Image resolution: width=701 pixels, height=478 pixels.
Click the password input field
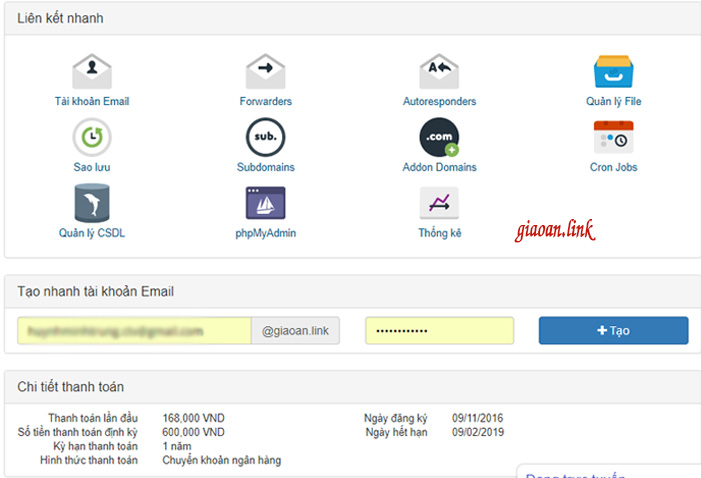tap(439, 331)
